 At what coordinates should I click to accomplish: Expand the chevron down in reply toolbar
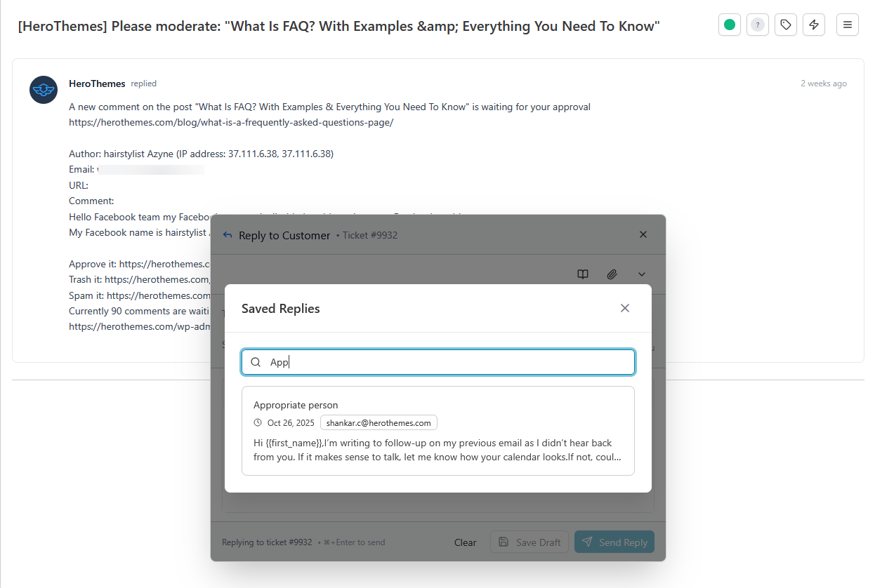(x=642, y=274)
